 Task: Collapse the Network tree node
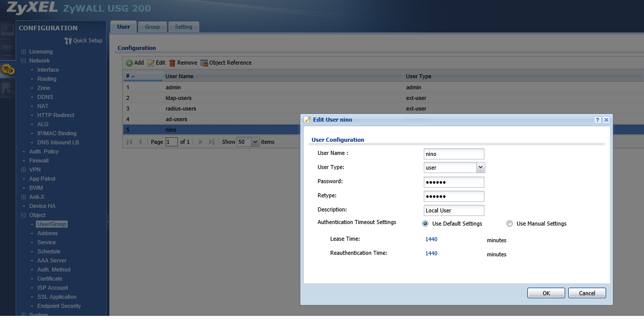[24, 61]
